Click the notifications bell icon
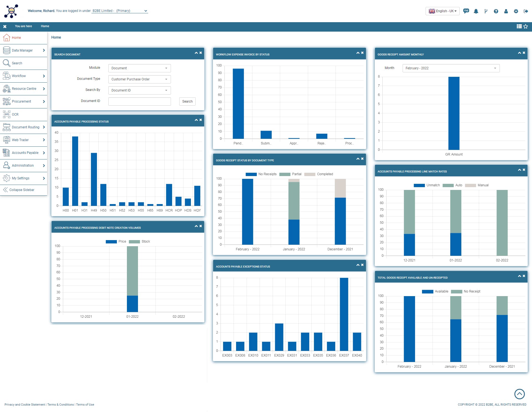The height and width of the screenshot is (412, 532). [476, 11]
